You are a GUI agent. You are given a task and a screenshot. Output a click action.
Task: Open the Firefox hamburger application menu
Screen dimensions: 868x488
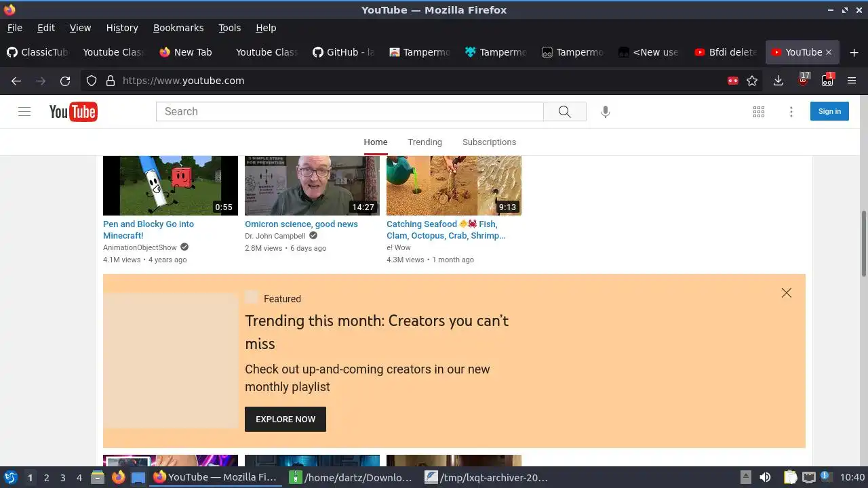coord(852,81)
